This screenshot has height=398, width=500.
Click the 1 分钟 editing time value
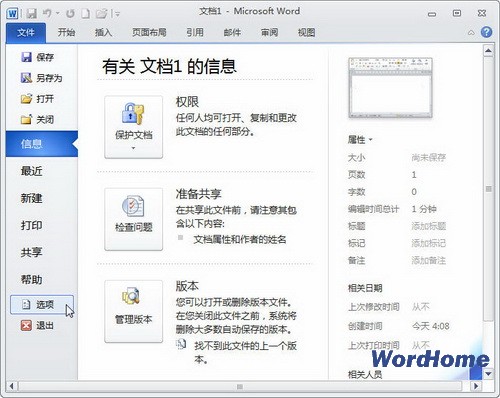pos(424,209)
